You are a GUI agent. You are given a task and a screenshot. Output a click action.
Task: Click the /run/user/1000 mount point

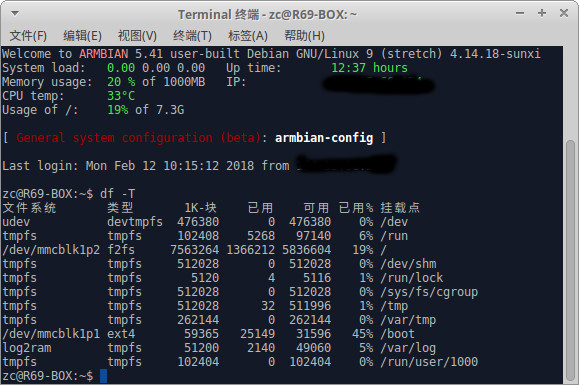click(429, 362)
